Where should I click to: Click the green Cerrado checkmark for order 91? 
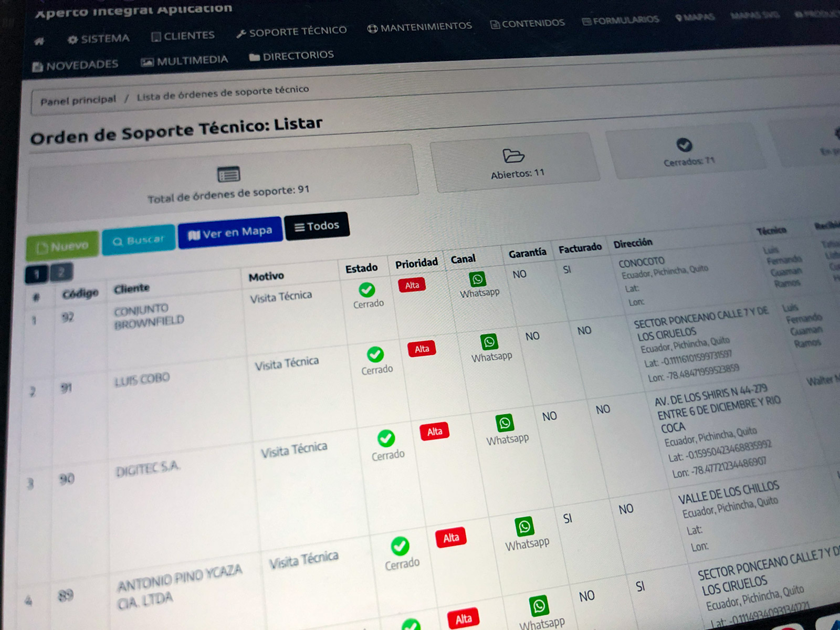point(375,354)
